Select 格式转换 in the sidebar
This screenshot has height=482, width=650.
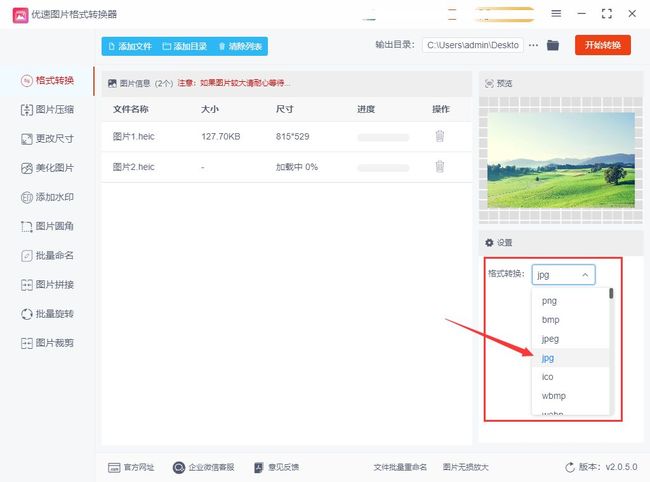point(47,80)
